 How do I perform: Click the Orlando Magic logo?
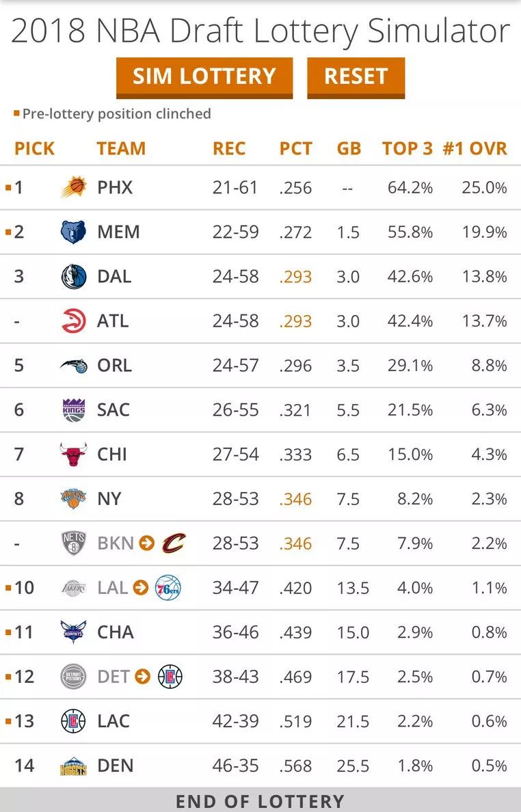(74, 366)
